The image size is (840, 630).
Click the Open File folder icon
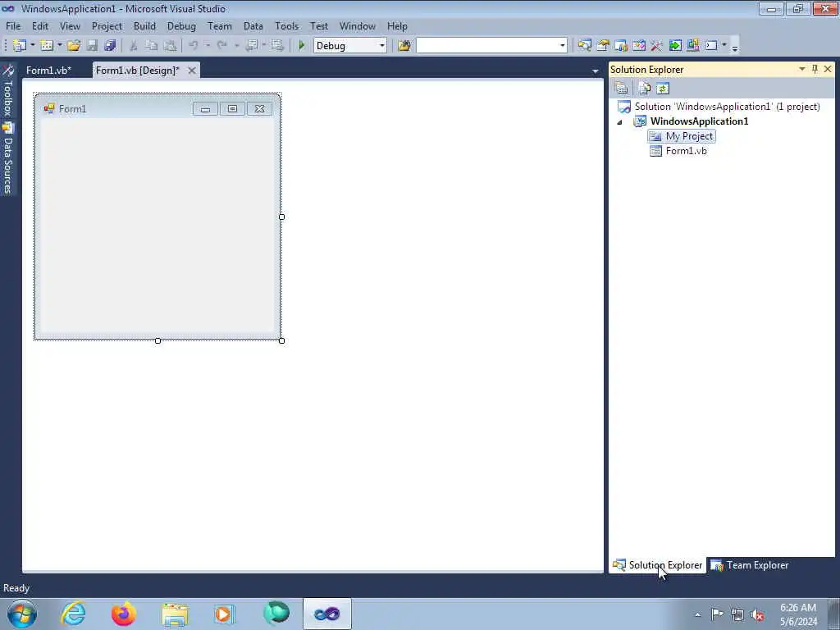pos(74,46)
